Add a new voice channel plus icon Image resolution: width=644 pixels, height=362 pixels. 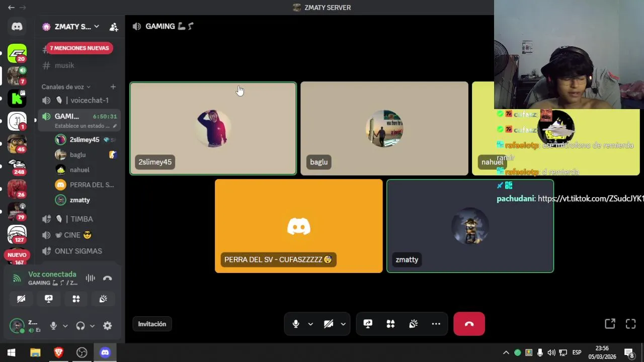[x=113, y=86]
